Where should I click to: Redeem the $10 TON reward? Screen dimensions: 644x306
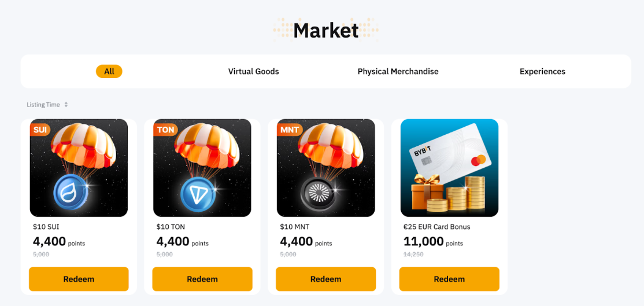pos(202,279)
